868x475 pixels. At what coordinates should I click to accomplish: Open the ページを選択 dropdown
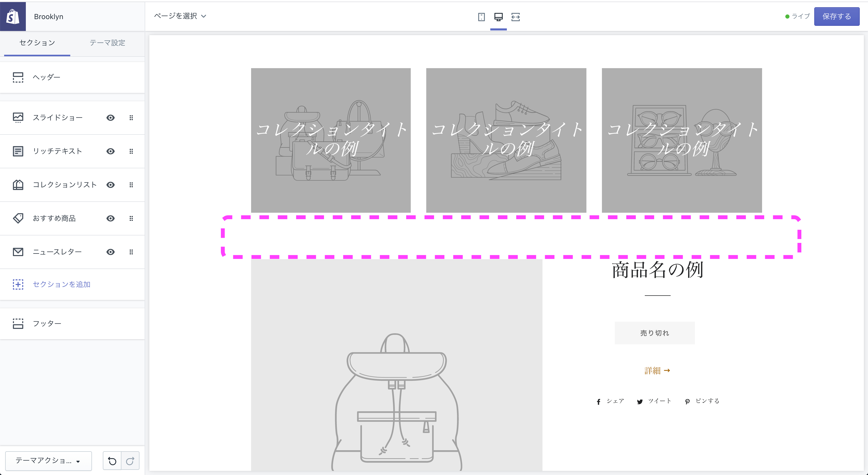(180, 16)
